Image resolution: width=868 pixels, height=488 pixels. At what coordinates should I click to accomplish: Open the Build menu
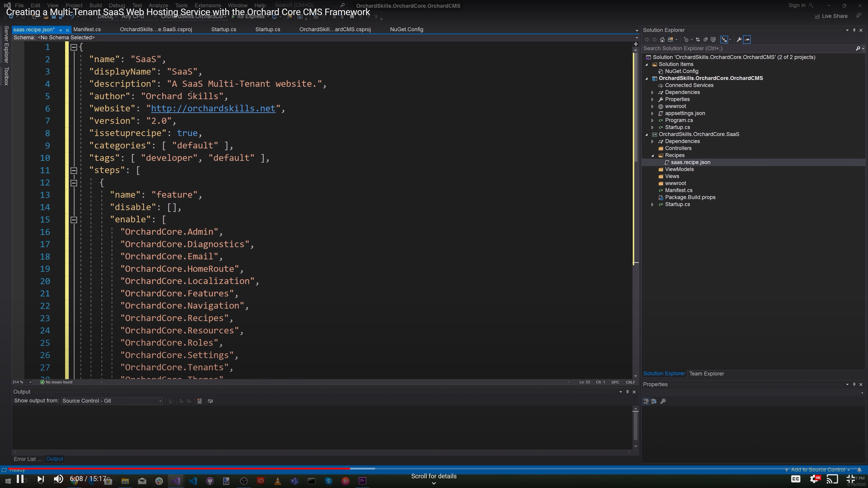(x=95, y=5)
